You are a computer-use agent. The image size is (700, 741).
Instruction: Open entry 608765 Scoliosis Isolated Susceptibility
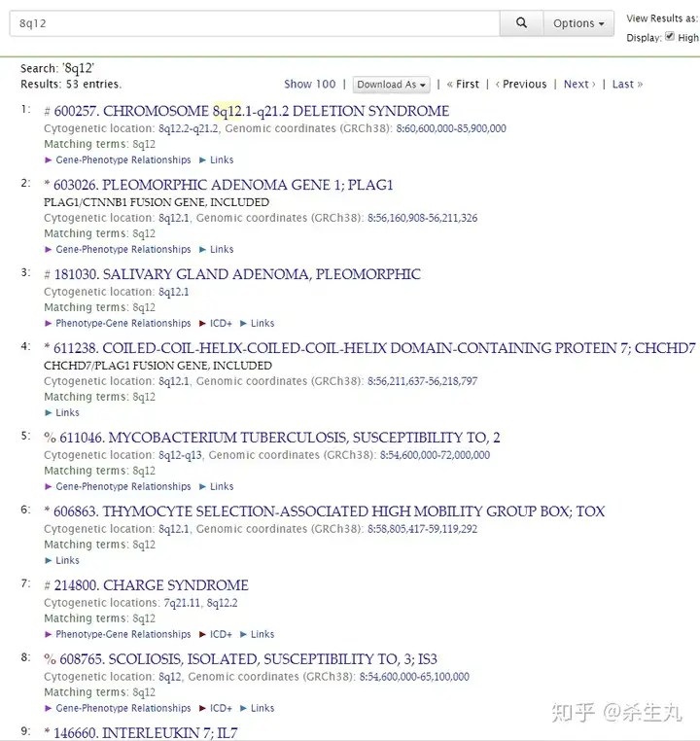click(x=248, y=658)
